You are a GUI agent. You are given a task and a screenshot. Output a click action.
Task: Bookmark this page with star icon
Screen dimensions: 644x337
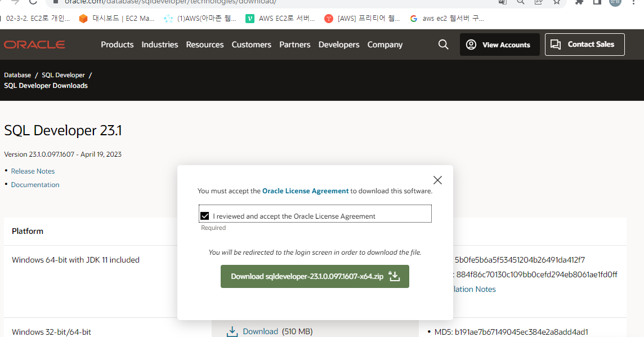pos(557,2)
